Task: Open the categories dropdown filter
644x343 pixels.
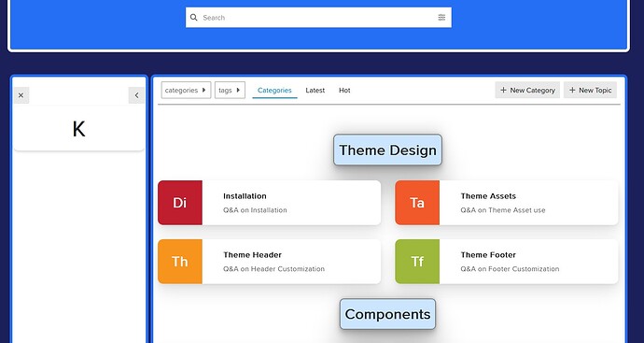Action: [x=186, y=90]
